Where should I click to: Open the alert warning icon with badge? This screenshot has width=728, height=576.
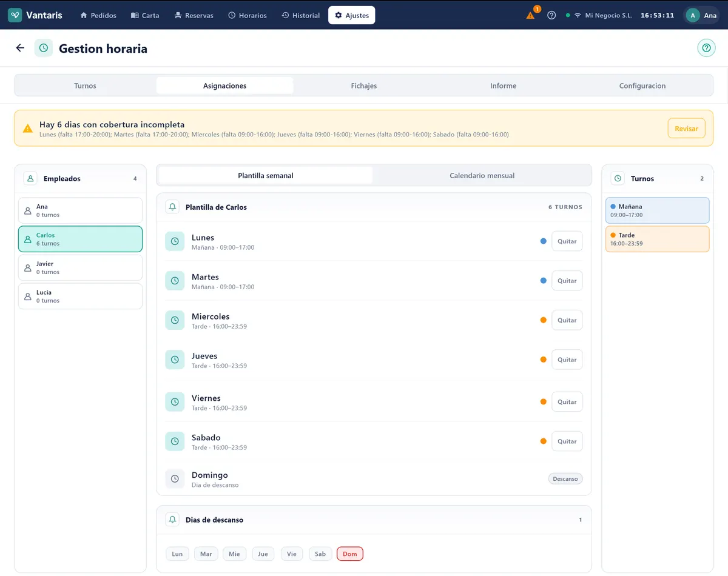click(x=531, y=15)
